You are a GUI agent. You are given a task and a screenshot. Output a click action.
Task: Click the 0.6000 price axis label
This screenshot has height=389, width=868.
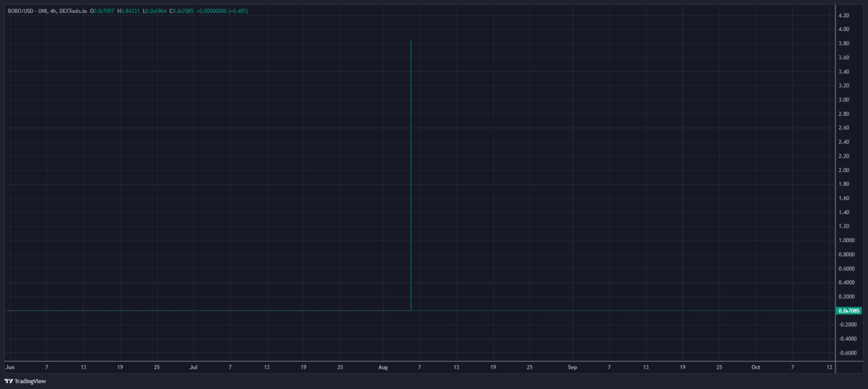846,269
